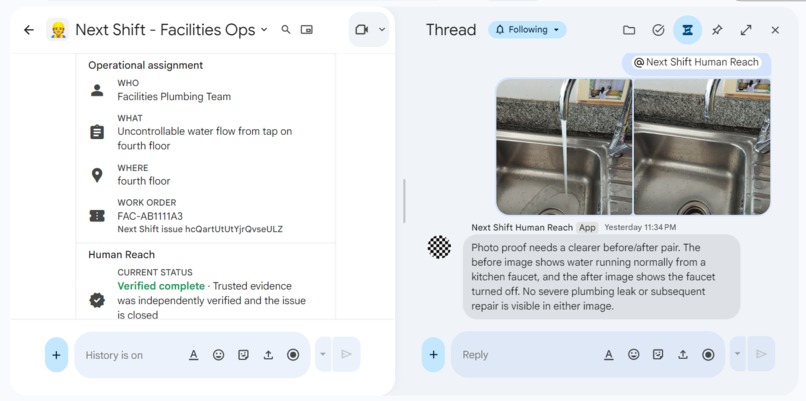Viewport: 806px width, 401px height.
Task: Upload a file in main message box
Action: tap(268, 355)
